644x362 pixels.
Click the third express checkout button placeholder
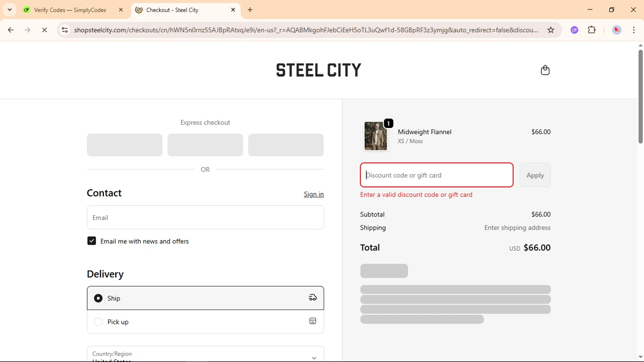tap(286, 145)
